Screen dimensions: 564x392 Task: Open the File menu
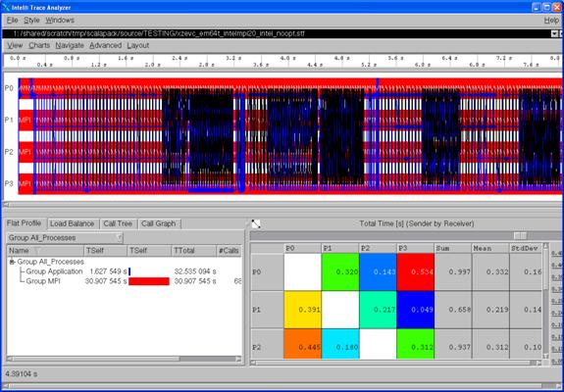pos(12,21)
